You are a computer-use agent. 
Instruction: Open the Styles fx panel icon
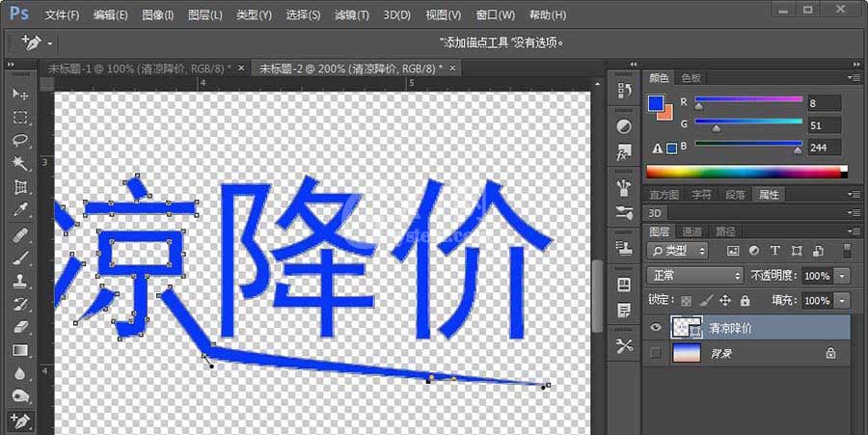(x=624, y=152)
